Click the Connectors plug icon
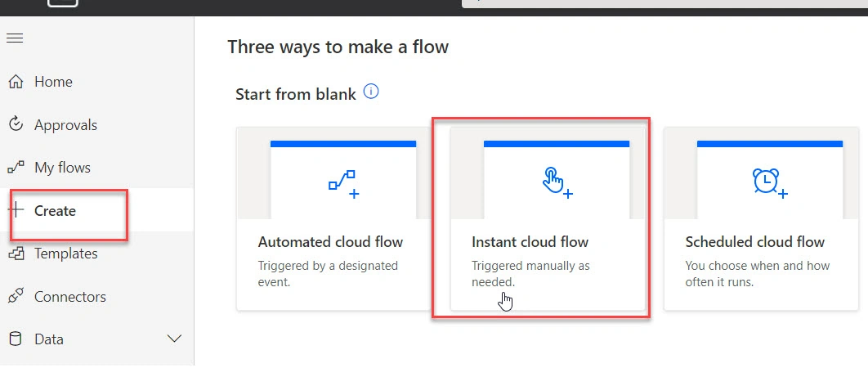Image resolution: width=868 pixels, height=368 pixels. [x=16, y=296]
